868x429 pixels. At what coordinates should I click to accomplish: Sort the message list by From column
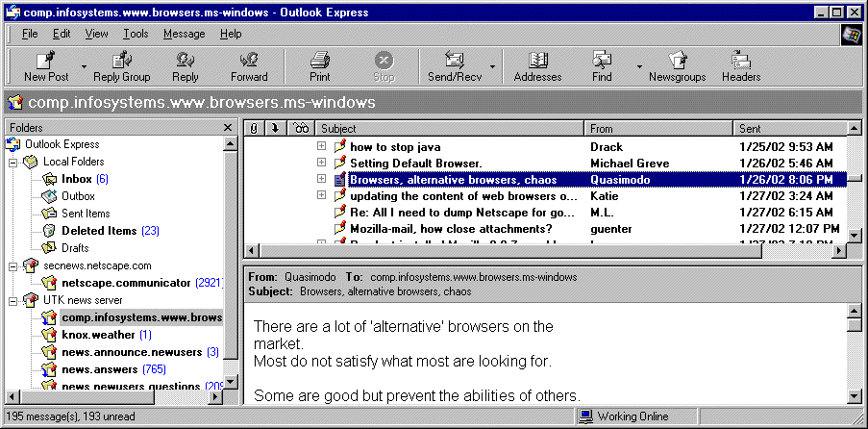click(658, 128)
